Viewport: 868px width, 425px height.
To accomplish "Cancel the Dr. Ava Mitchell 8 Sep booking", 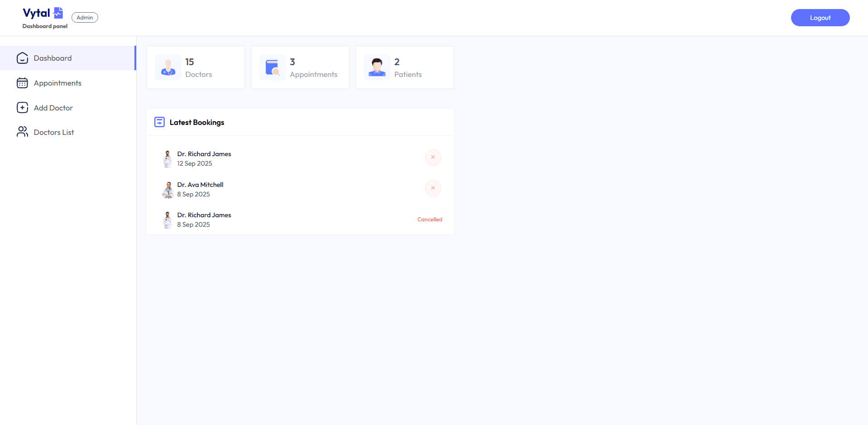I will click(433, 188).
